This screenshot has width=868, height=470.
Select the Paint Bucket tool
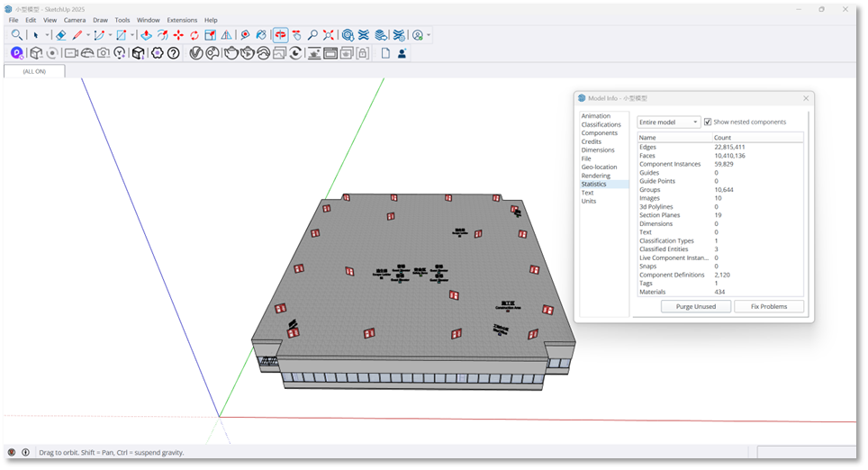(x=260, y=35)
